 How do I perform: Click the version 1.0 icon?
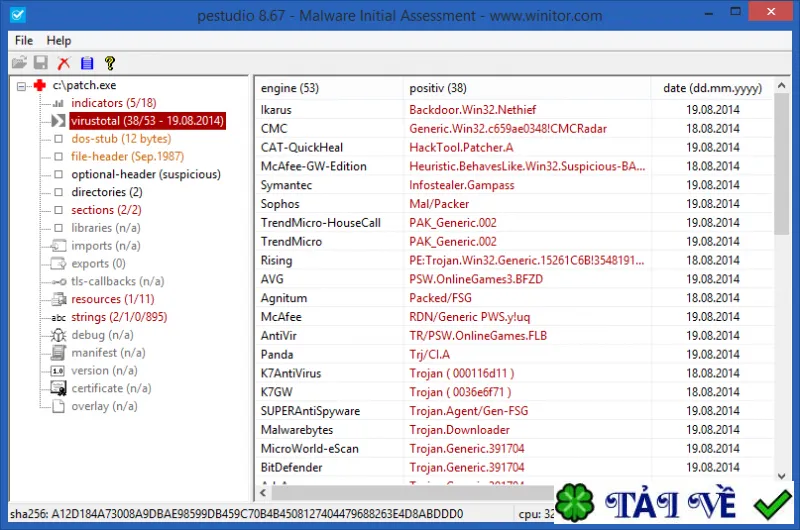pos(58,371)
